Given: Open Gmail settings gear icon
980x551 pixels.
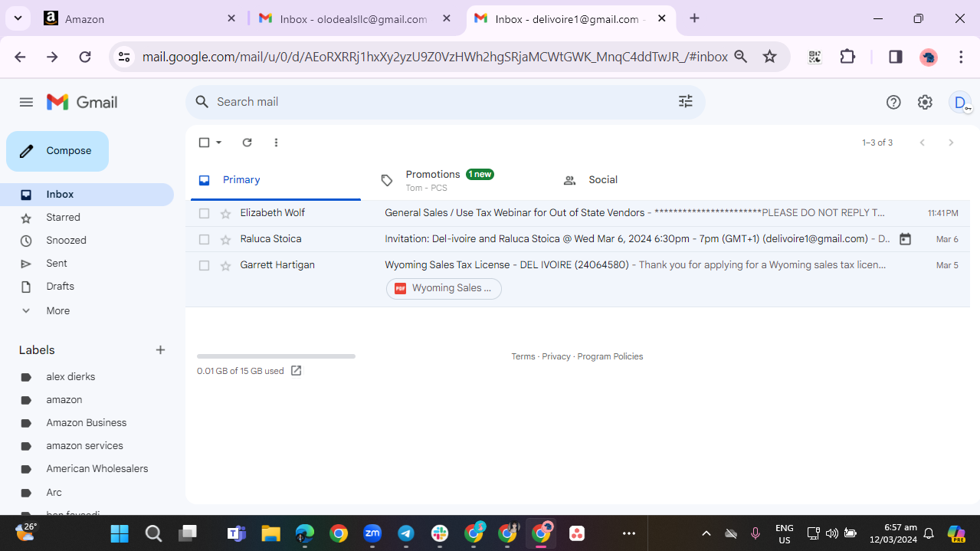Looking at the screenshot, I should click(925, 102).
